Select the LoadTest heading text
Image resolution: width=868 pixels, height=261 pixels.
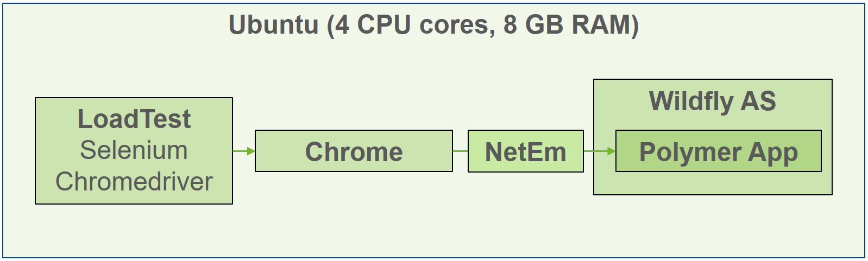134,119
